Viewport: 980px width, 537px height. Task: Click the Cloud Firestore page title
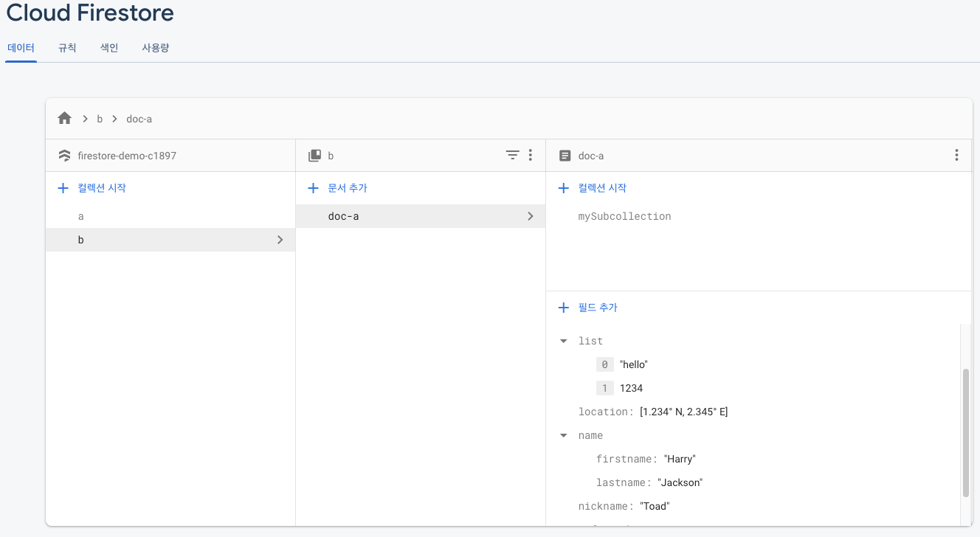coord(90,13)
